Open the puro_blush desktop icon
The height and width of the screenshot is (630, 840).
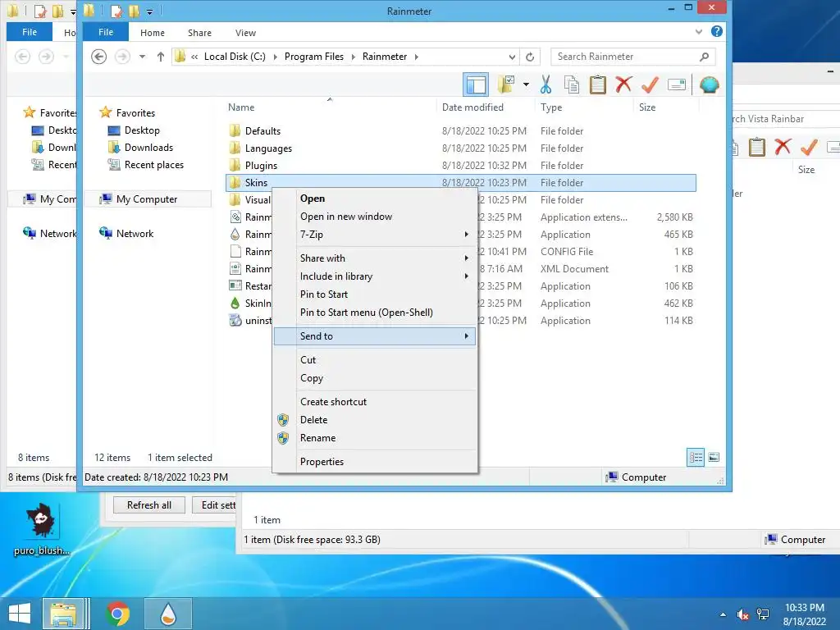tap(41, 529)
